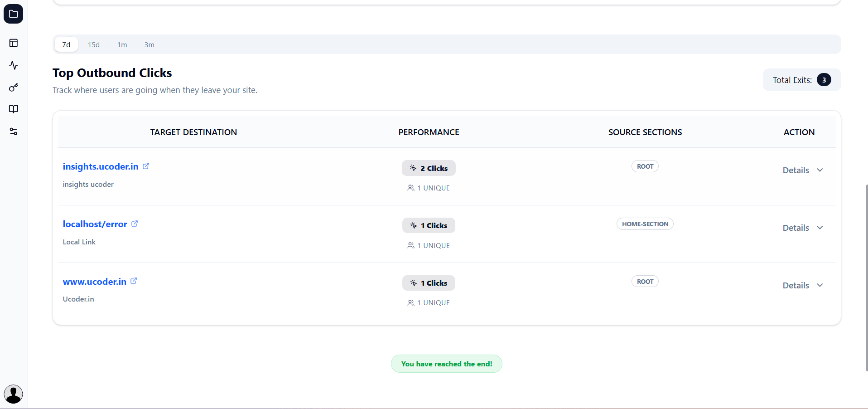
Task: Click the PERFORMANCE column header
Action: [429, 132]
